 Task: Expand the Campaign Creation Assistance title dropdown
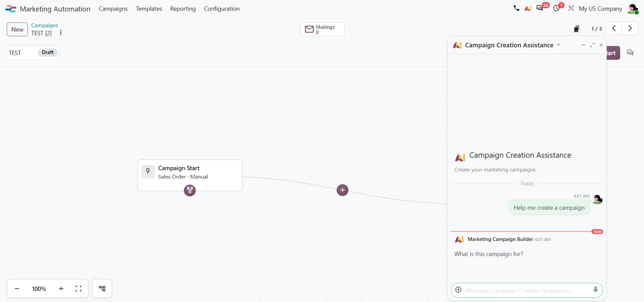559,45
